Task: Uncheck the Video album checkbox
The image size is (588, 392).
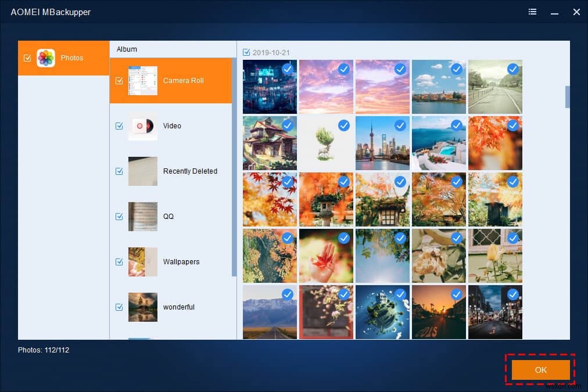Action: (x=120, y=126)
